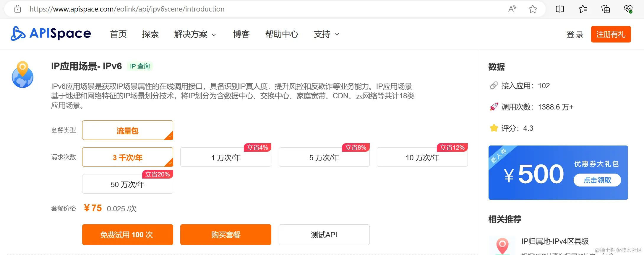Click the ¥75 package price
The width and height of the screenshot is (644, 255).
93,208
